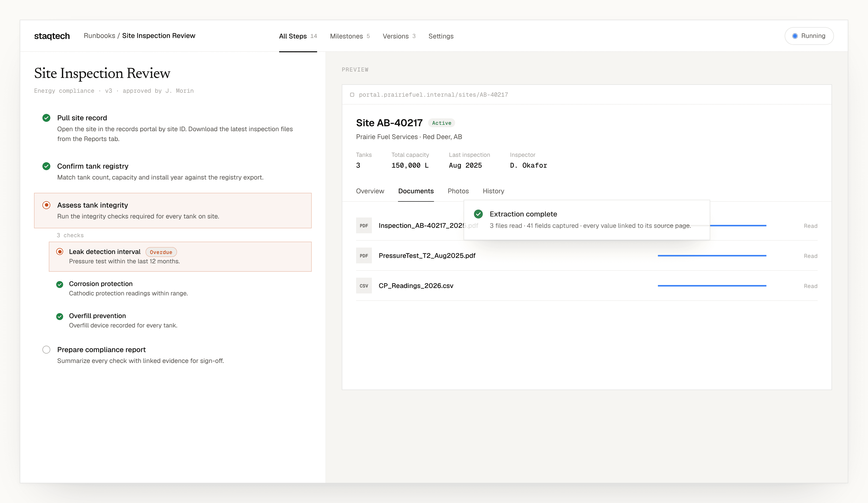
Task: Select the Leak detection interval radio marker
Action: (x=60, y=251)
